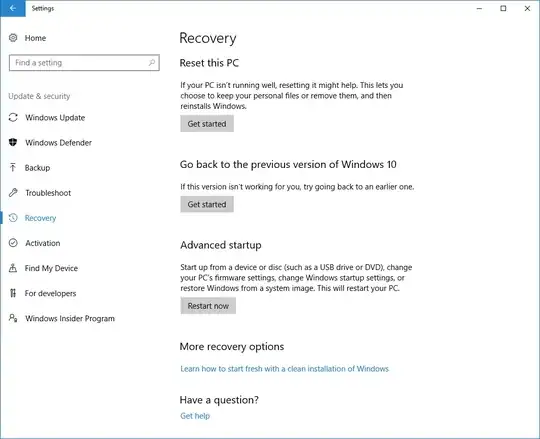Select Troubleshoot in the sidebar

[48, 193]
